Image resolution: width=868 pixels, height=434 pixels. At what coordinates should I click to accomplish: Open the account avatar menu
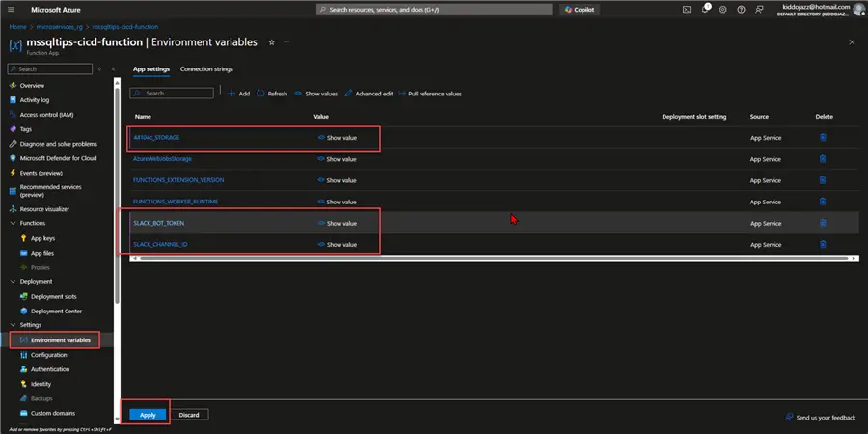click(858, 10)
